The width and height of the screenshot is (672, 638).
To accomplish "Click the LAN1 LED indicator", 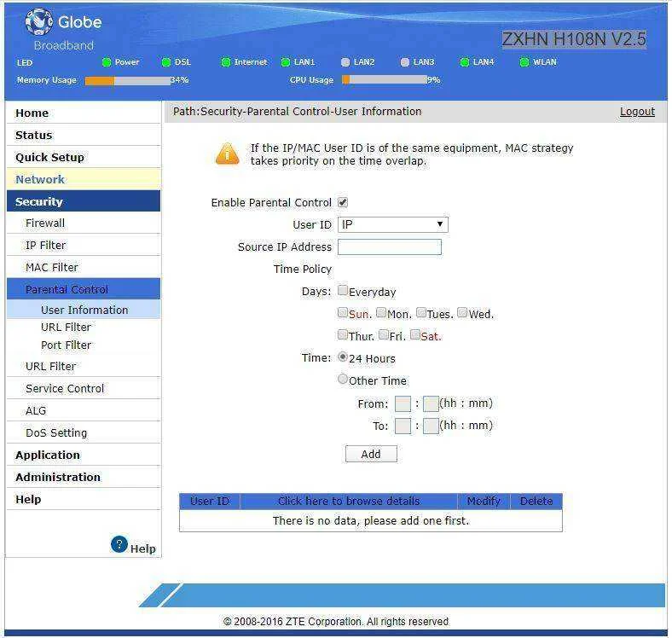I will tap(286, 62).
